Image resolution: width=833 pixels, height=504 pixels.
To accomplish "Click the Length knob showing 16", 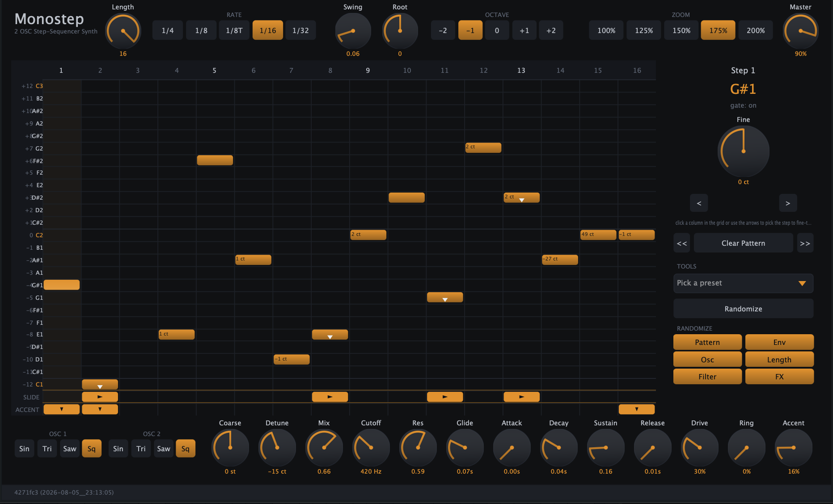I will (x=123, y=31).
